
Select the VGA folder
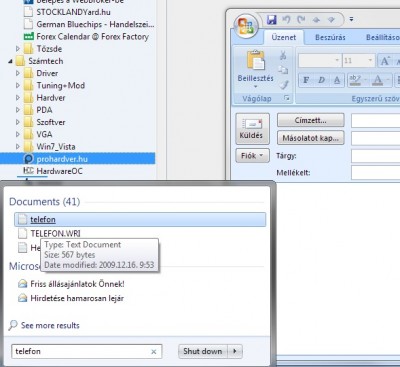click(44, 134)
